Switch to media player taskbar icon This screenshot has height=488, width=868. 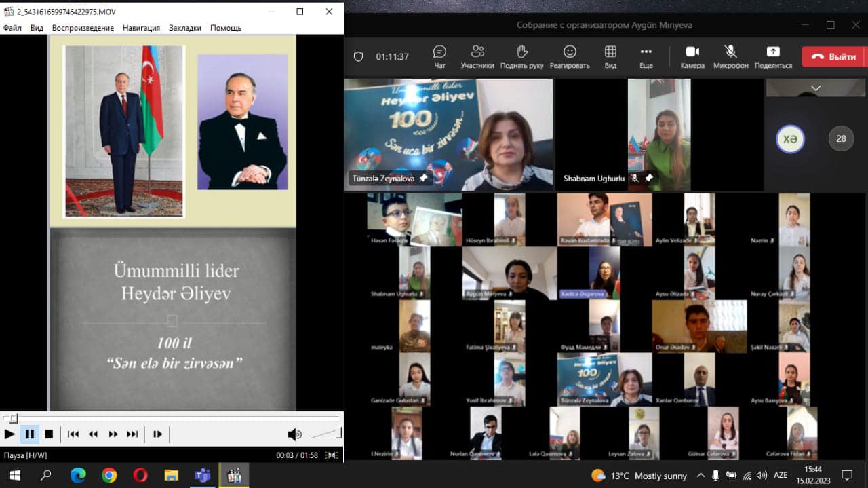pyautogui.click(x=234, y=475)
